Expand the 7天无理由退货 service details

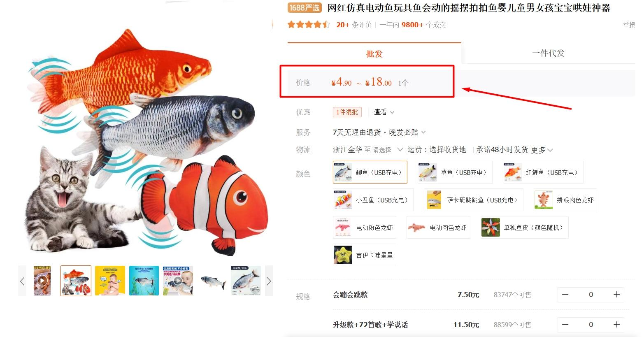379,132
